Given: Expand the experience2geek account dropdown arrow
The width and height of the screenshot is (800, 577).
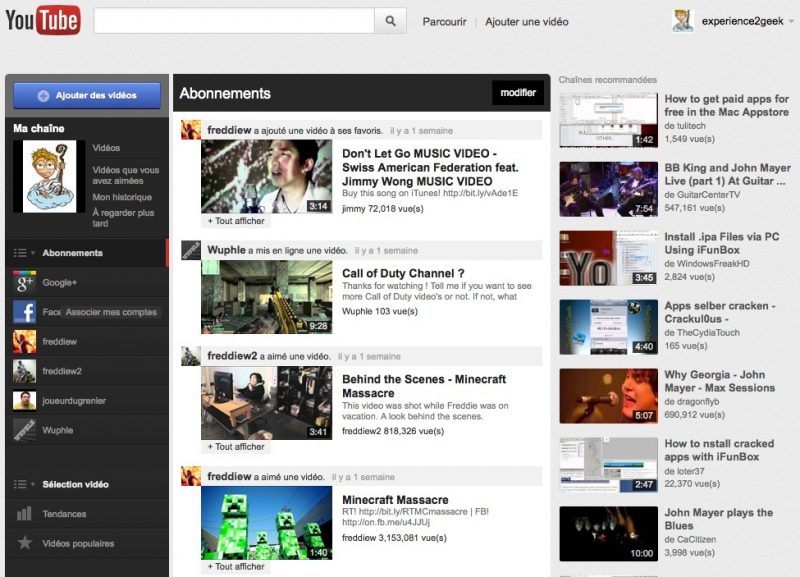Looking at the screenshot, I should (791, 21).
